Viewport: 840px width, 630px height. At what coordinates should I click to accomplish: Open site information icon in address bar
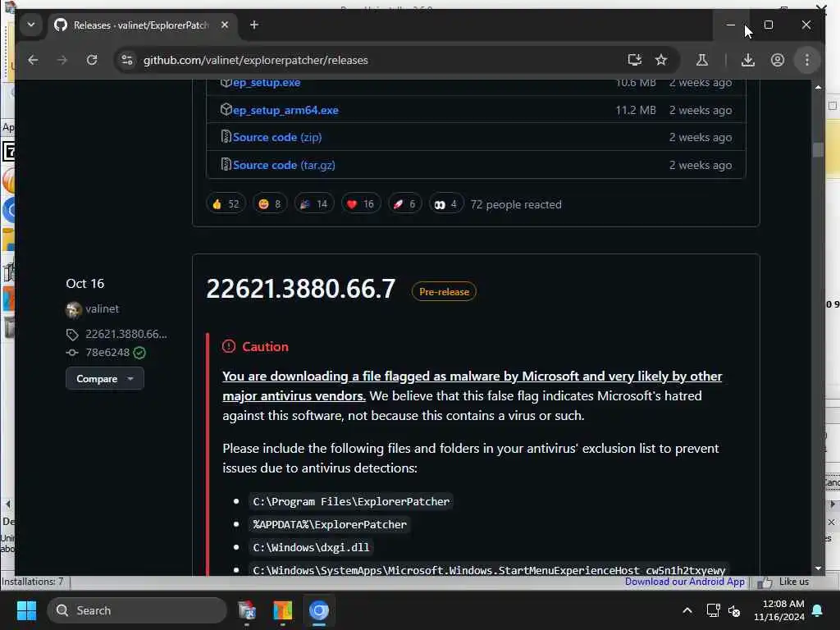click(x=127, y=60)
